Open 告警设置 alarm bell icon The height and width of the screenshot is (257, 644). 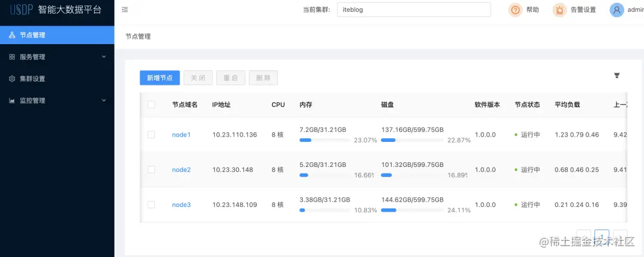[559, 10]
